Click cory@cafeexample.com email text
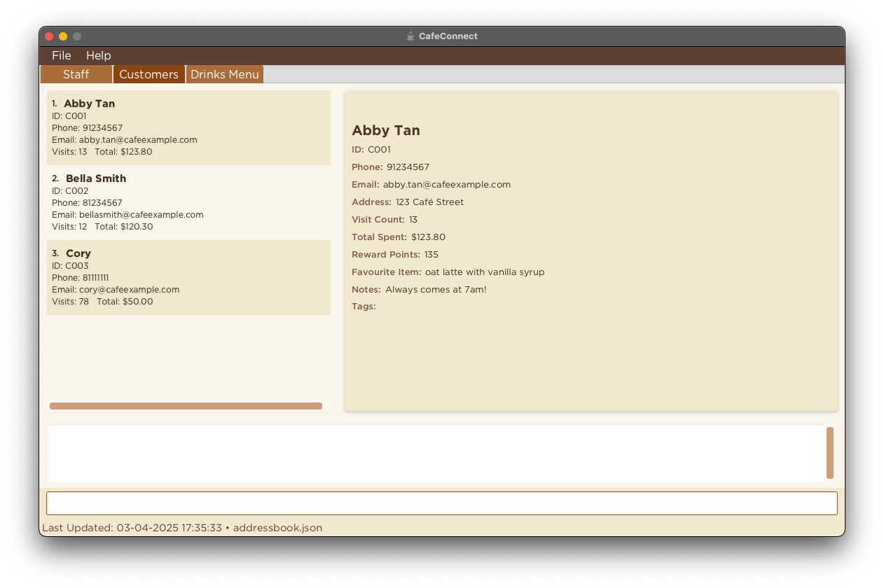The image size is (884, 588). 129,290
